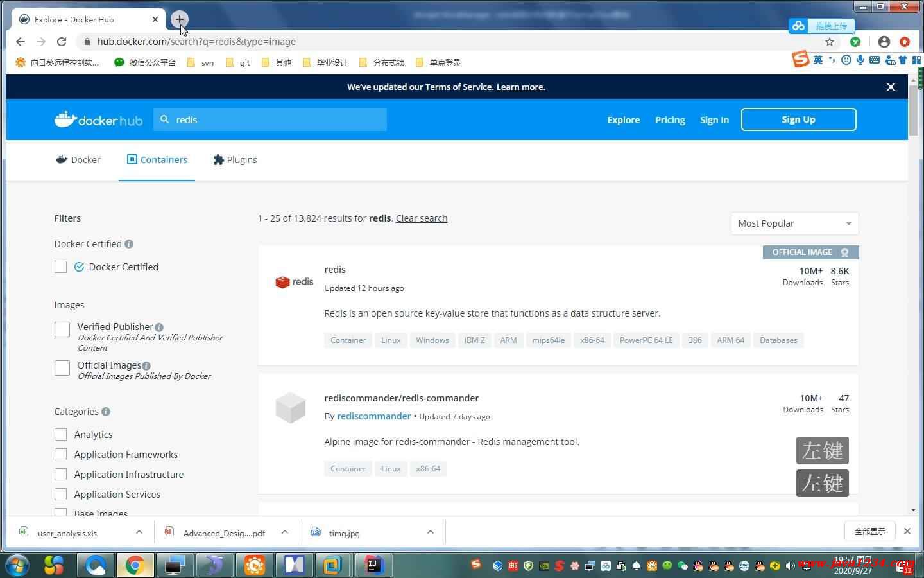
Task: Follow the Learn more link
Action: (520, 87)
